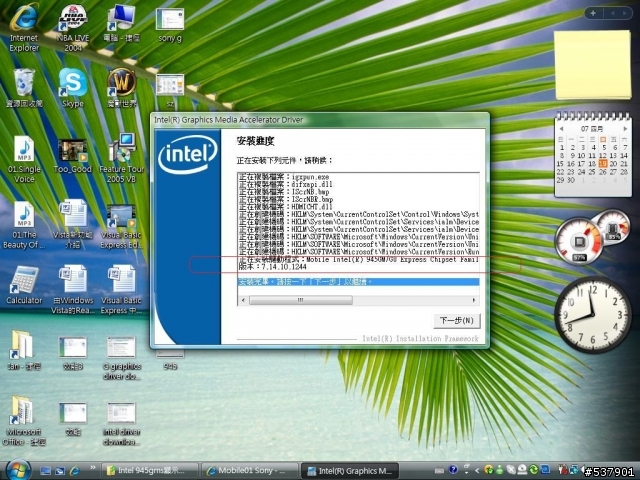This screenshot has width=640, height=480.
Task: Select the Vista新功能介紹 document icon
Action: point(73,225)
